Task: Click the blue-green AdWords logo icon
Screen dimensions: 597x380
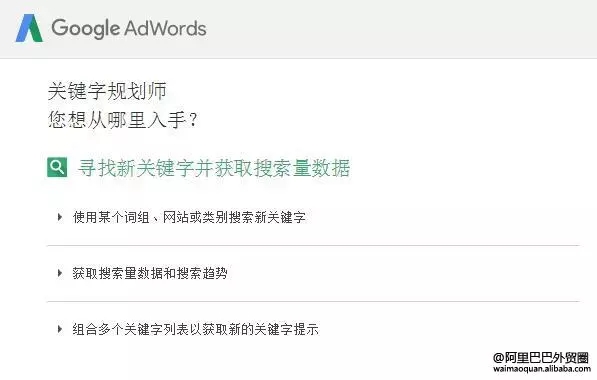Action: point(29,28)
